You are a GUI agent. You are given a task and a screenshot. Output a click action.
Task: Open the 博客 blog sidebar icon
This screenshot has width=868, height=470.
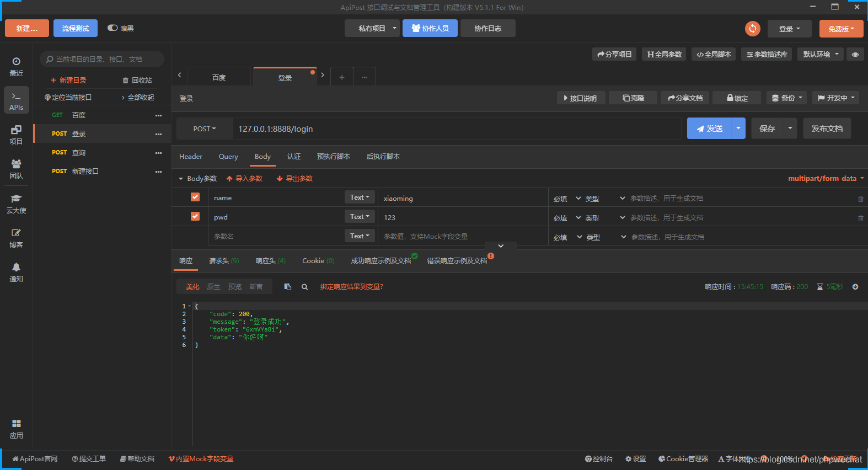click(16, 238)
